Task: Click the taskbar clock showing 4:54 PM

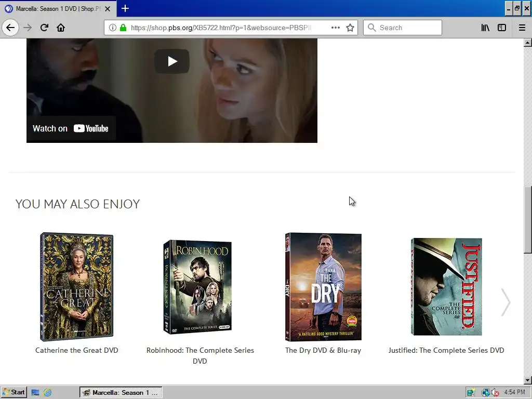Action: pyautogui.click(x=514, y=392)
